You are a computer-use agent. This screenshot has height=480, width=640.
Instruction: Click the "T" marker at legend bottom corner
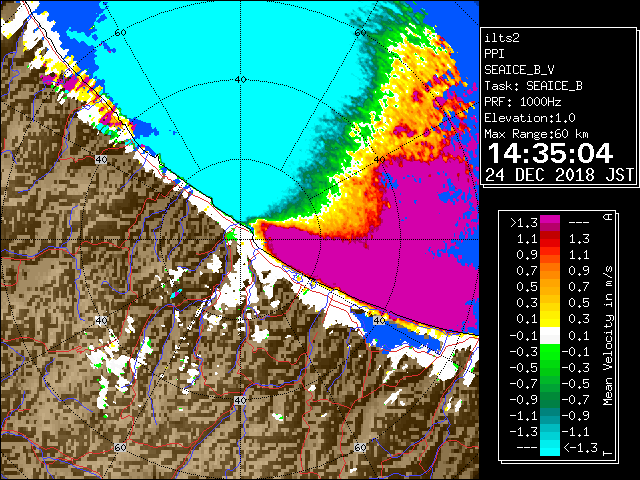pyautogui.click(x=608, y=453)
